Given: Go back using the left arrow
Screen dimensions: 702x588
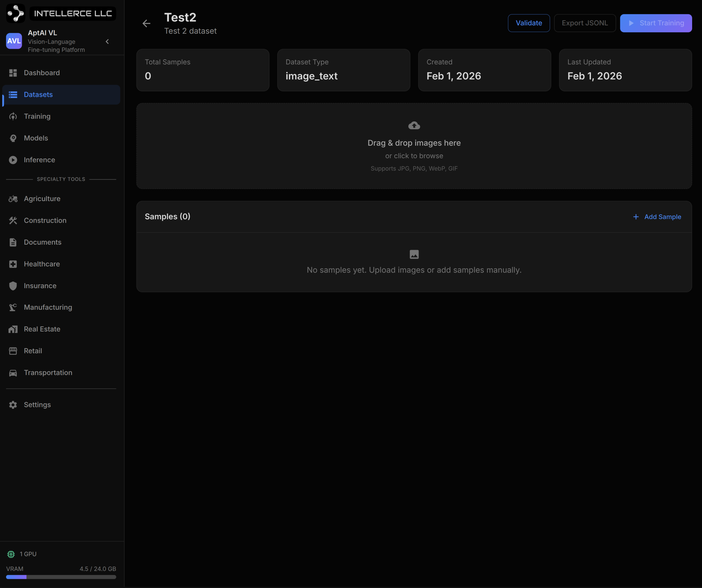Looking at the screenshot, I should point(146,23).
